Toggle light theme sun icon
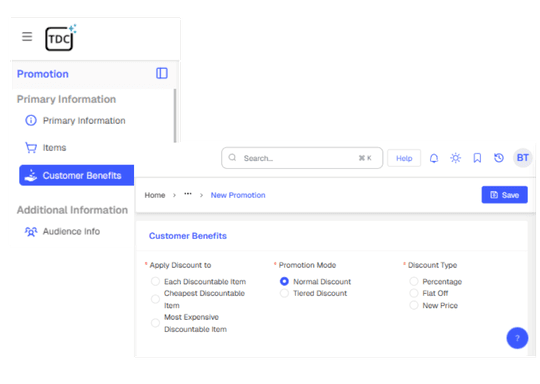Viewport: 540px width, 384px height. (x=456, y=158)
